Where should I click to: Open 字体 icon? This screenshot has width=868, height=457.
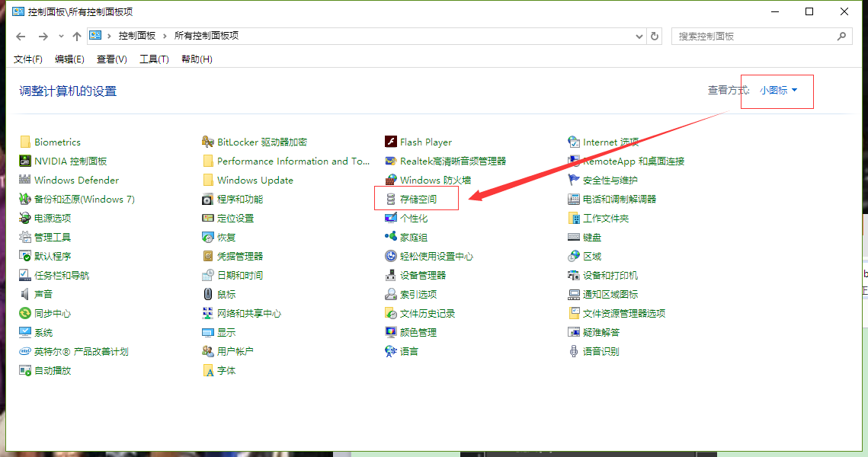[x=207, y=371]
